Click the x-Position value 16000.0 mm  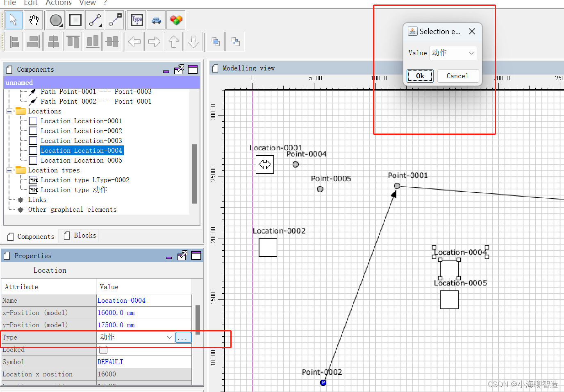point(144,313)
